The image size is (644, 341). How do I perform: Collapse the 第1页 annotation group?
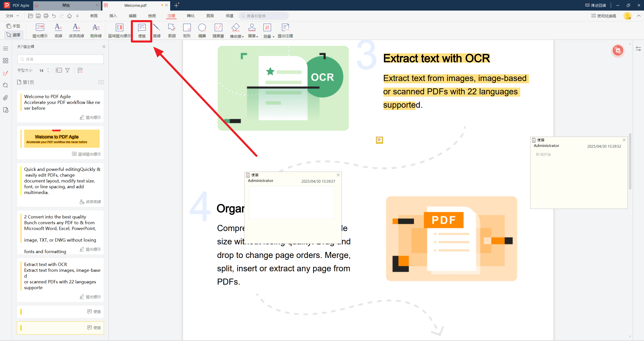101,82
